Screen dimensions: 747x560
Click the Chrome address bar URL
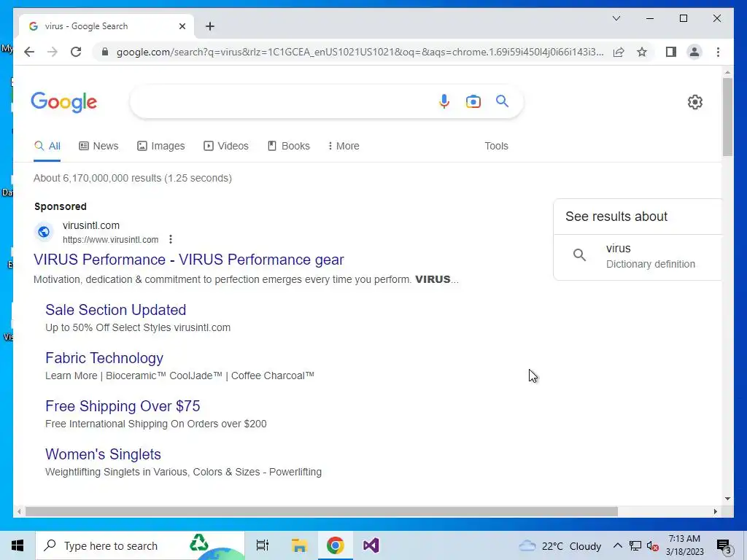(360, 52)
